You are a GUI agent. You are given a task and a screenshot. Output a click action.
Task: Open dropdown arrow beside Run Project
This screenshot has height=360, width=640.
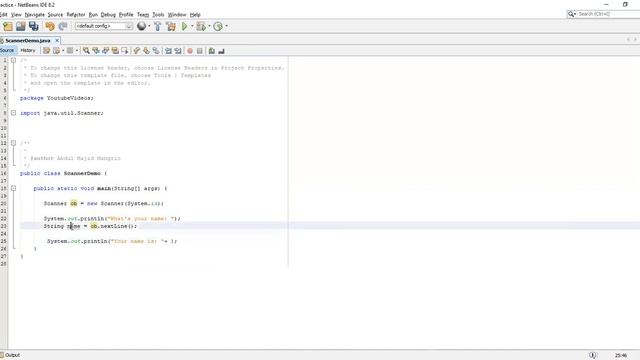tap(192, 27)
